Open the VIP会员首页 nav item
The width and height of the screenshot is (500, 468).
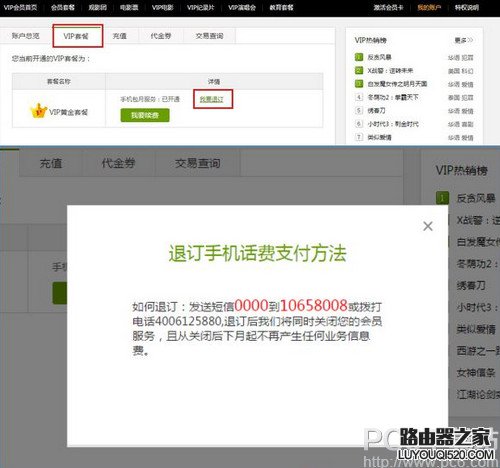tap(20, 7)
